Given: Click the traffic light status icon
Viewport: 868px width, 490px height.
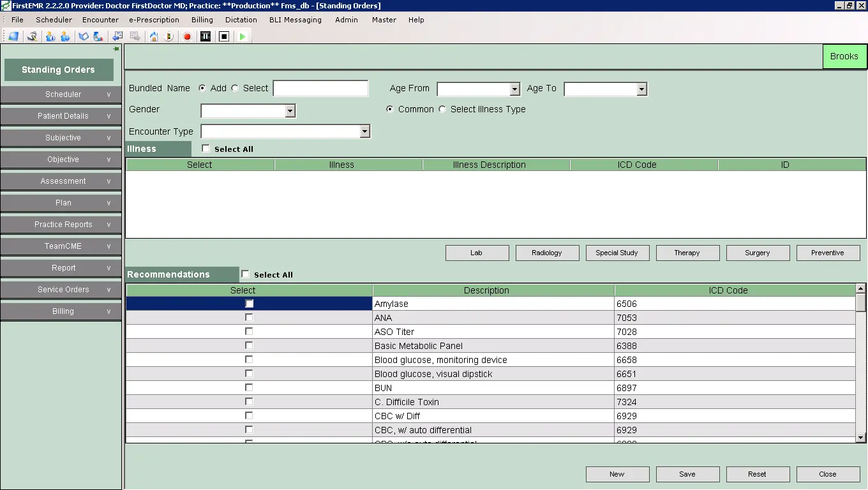Looking at the screenshot, I should 170,36.
